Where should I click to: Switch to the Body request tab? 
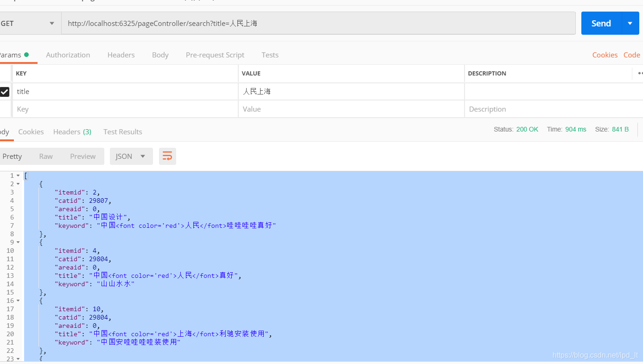[x=160, y=55]
